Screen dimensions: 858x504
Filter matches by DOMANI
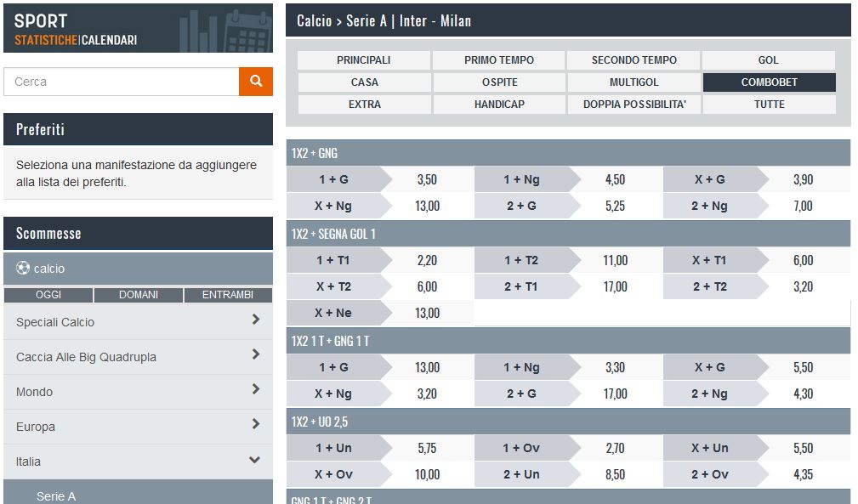[x=139, y=295]
